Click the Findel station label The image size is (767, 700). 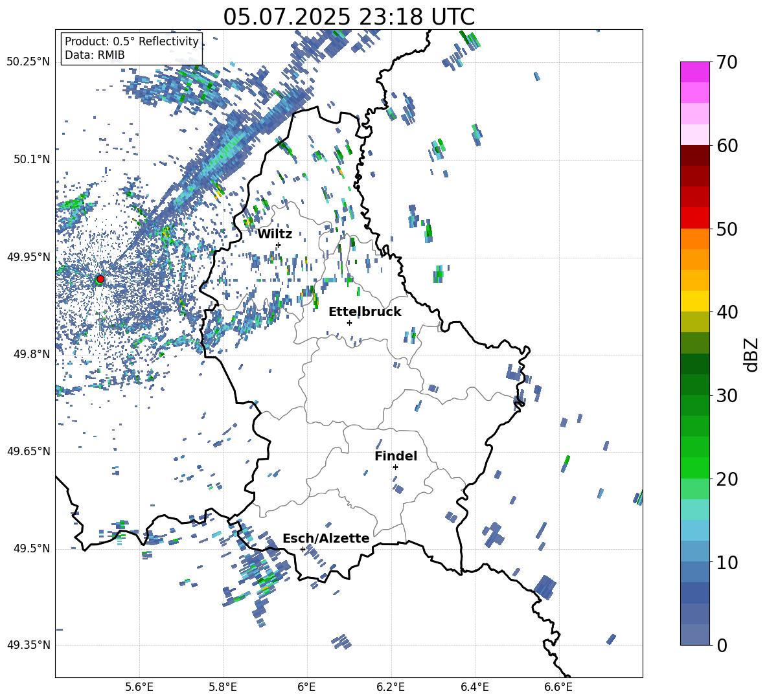[x=396, y=456]
